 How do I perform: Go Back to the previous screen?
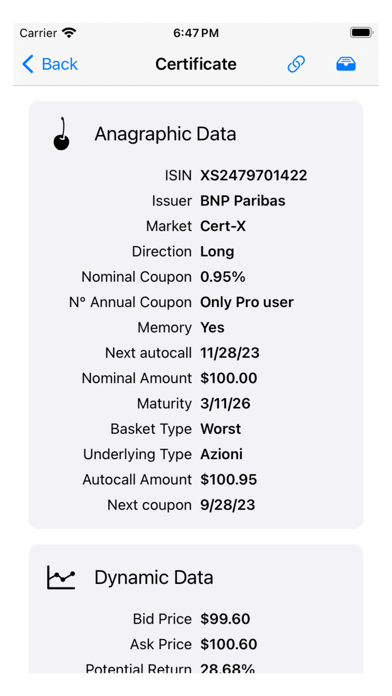pyautogui.click(x=50, y=64)
